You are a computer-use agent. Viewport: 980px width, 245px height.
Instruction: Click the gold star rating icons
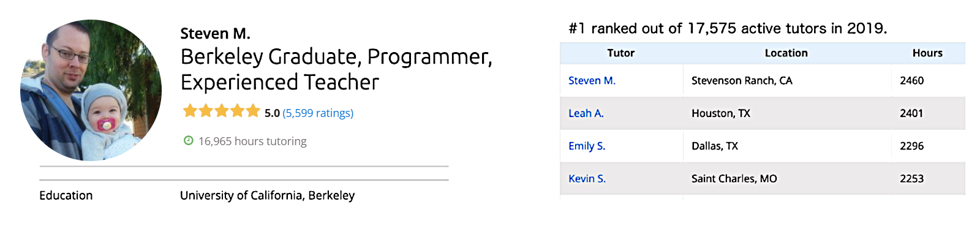coord(221,111)
